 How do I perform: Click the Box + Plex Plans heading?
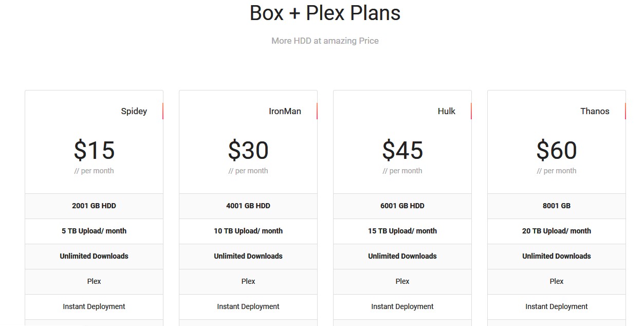[x=325, y=13]
